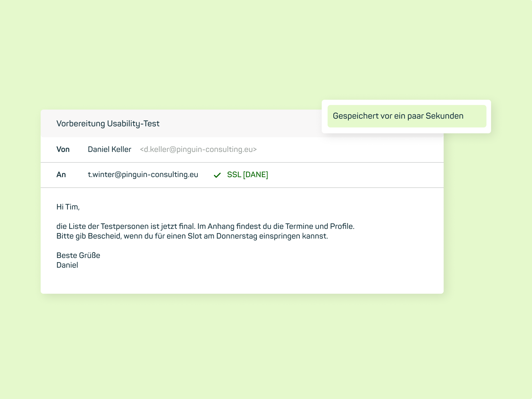This screenshot has width=532, height=399.
Task: Click the word Usability-Test in the subject
Action: 133,124
